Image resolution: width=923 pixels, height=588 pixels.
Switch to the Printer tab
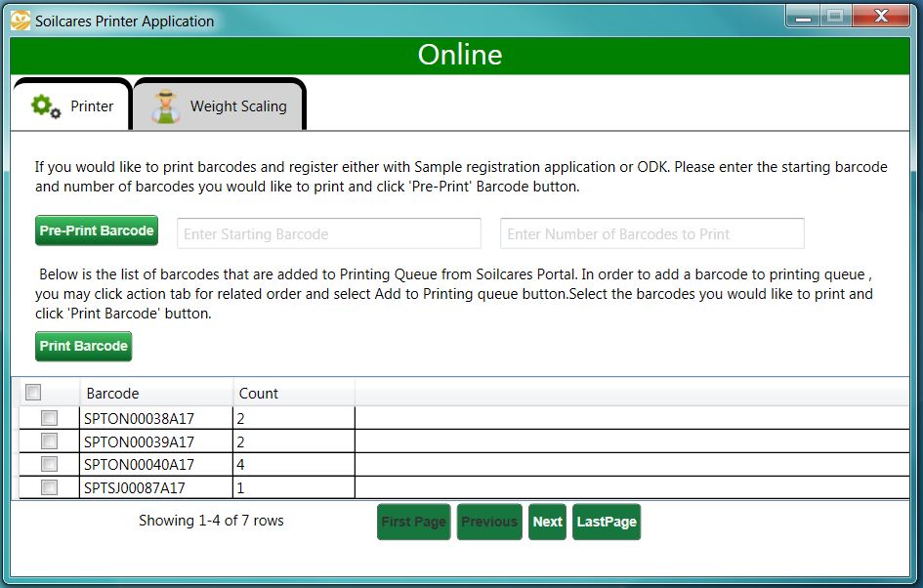coord(71,105)
